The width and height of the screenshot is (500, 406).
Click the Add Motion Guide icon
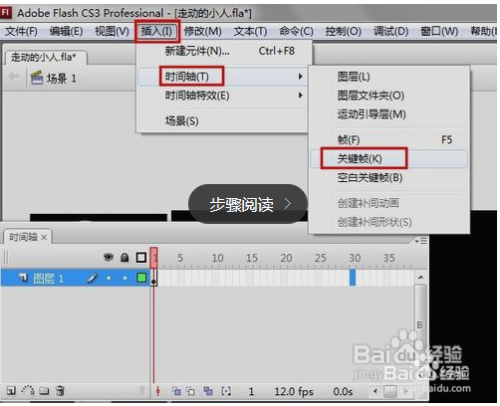[28, 390]
